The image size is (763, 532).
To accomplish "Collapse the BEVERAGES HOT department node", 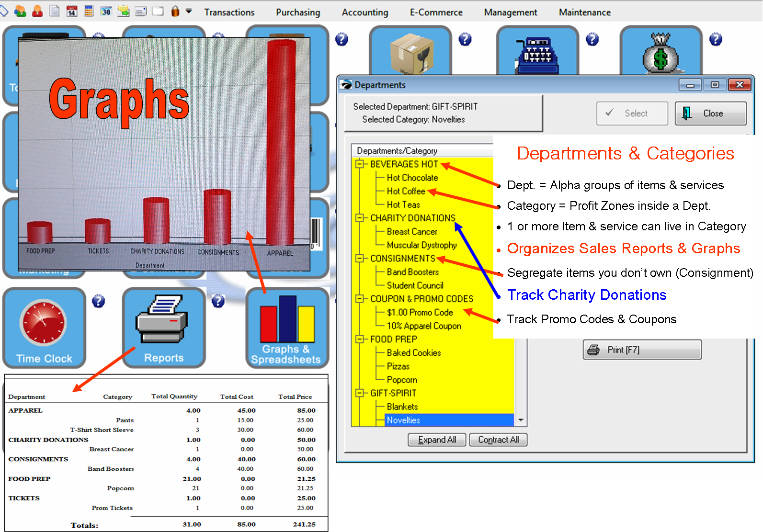I will coord(359,164).
